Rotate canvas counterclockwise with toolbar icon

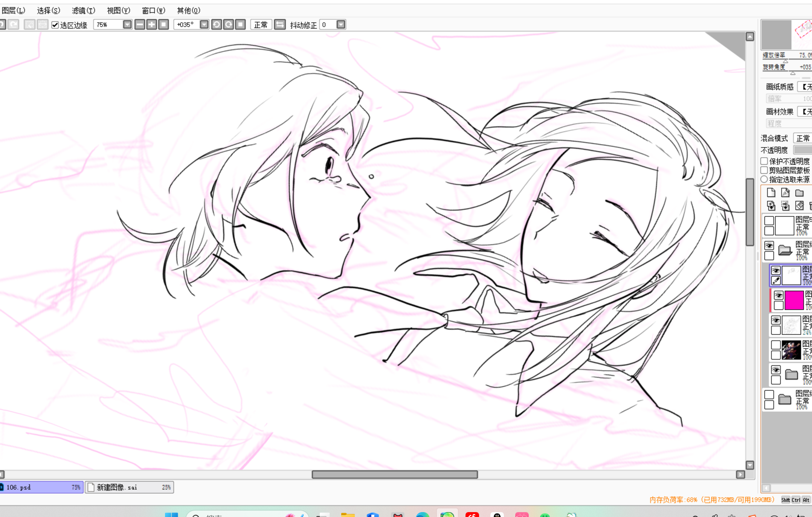pyautogui.click(x=217, y=25)
